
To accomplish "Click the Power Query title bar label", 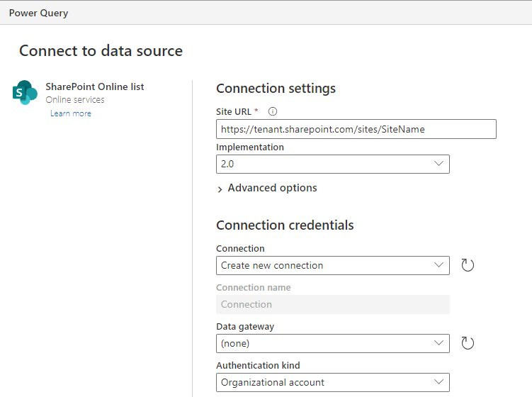I will (x=38, y=13).
